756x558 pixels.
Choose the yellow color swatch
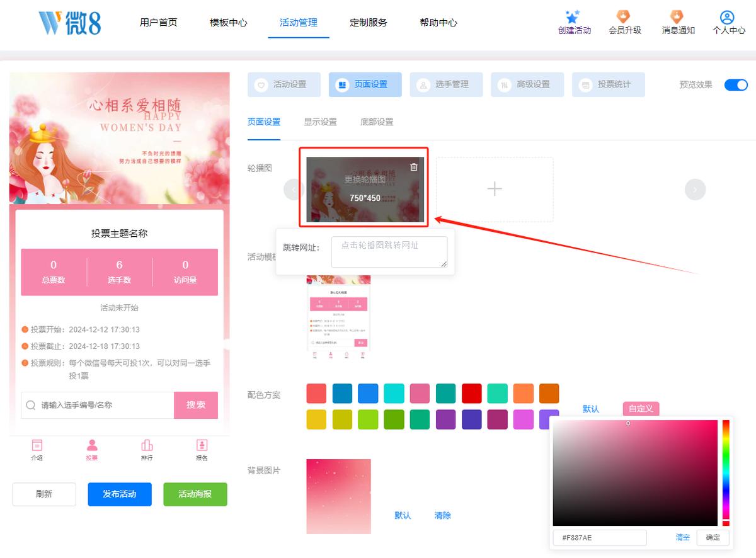[316, 419]
